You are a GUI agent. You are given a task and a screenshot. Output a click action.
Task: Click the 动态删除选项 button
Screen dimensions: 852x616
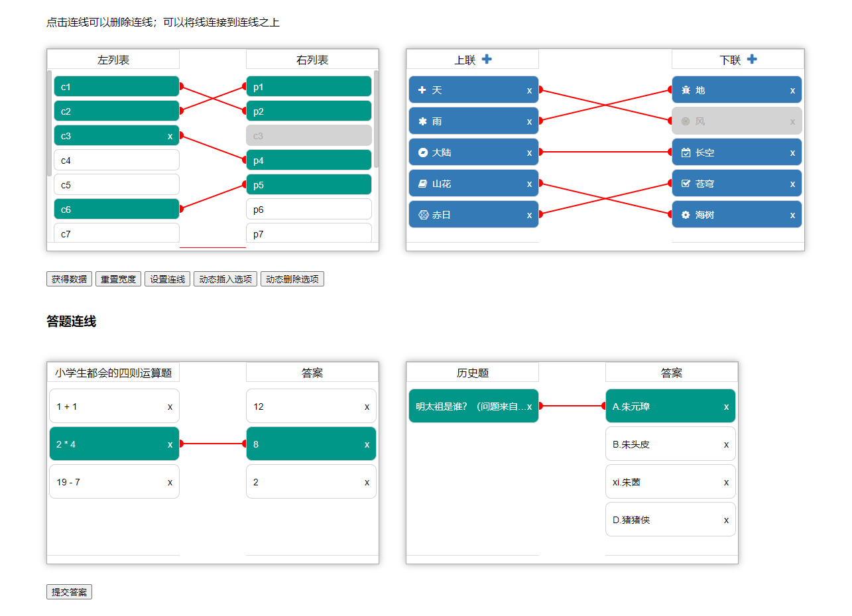tap(292, 279)
